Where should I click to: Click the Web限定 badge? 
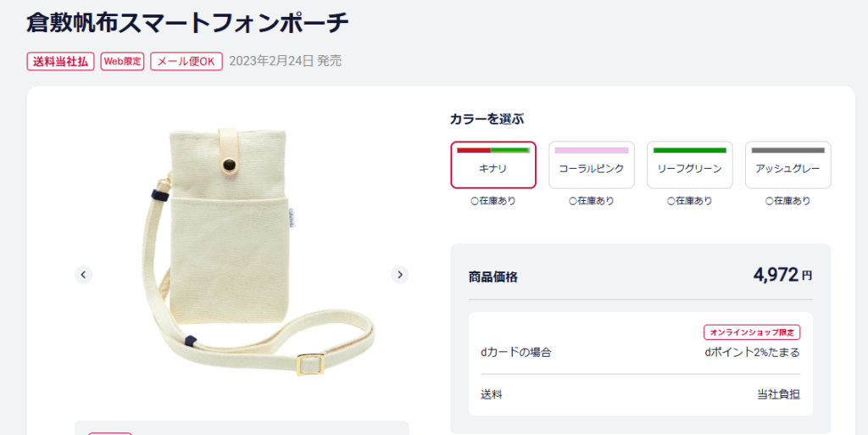click(123, 61)
